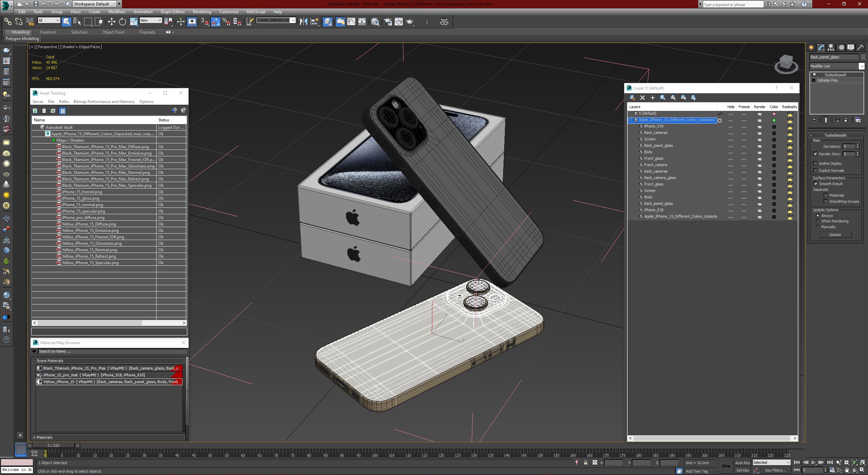The image size is (868, 475).
Task: Click Delete Layer X icon in Layer dialog
Action: [642, 98]
